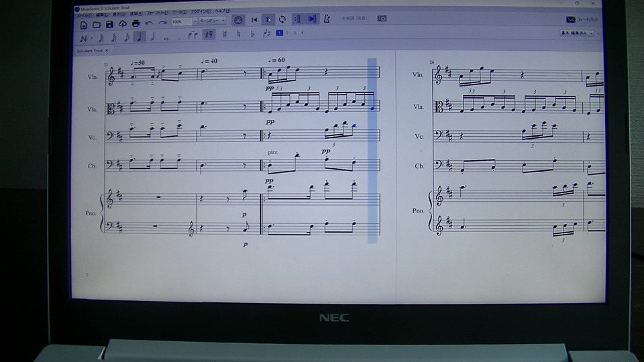Select Pno. instrument label on second page
This screenshot has width=644, height=362.
coord(418,210)
